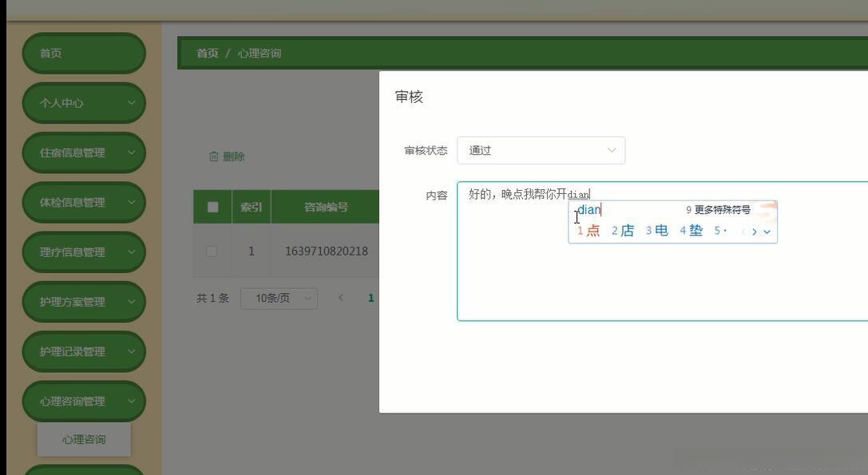
Task: Click the chevron icon on 理疗信息管理
Action: click(x=130, y=251)
